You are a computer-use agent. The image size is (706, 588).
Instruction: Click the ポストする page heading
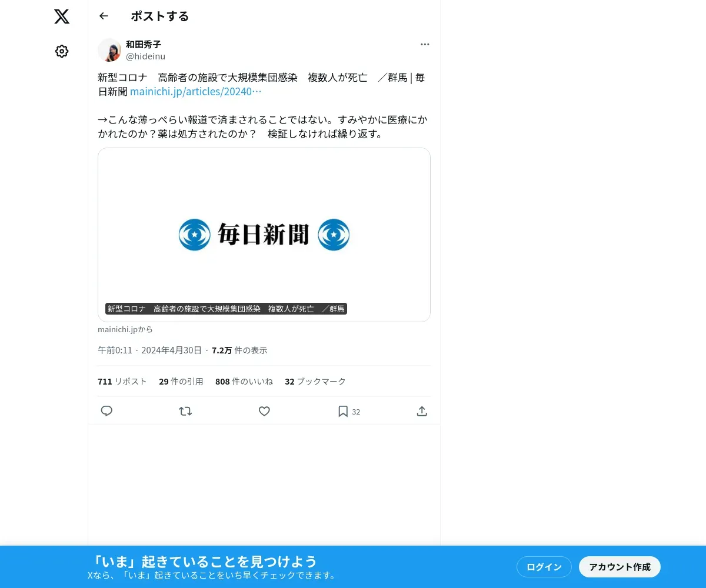(x=160, y=16)
